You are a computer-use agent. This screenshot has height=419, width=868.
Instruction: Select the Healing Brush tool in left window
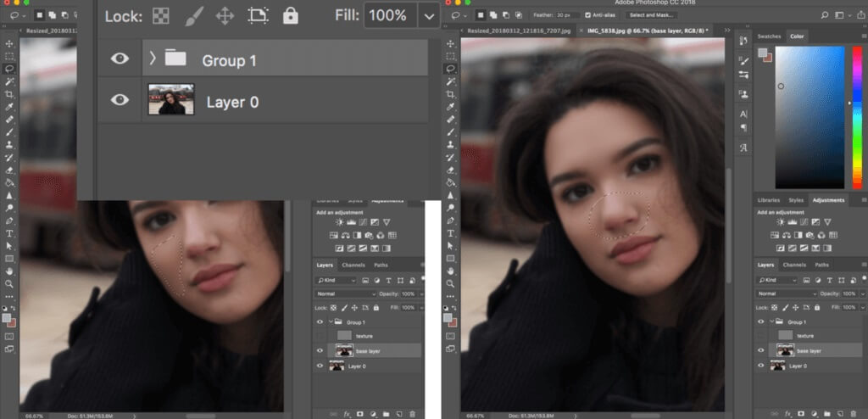point(9,119)
